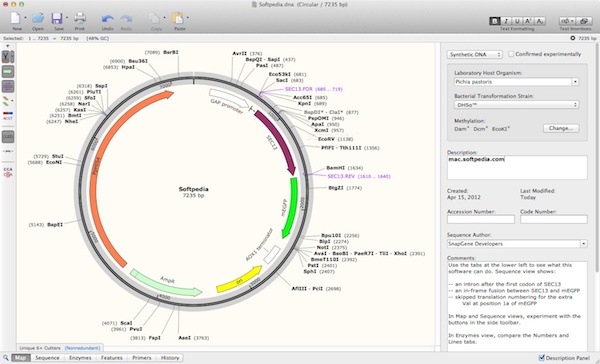Click the BamHI enzyme site label

click(x=336, y=168)
